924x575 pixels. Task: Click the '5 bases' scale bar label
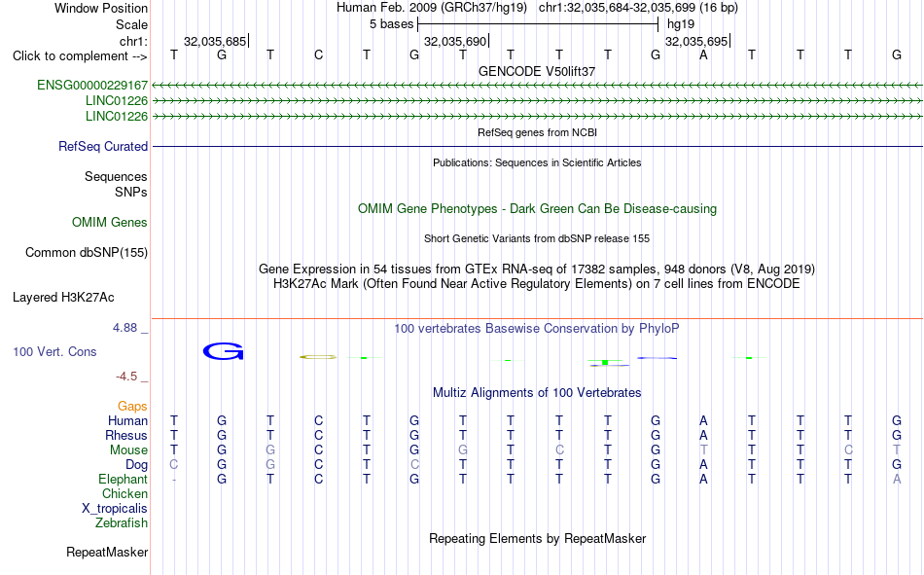(x=391, y=24)
